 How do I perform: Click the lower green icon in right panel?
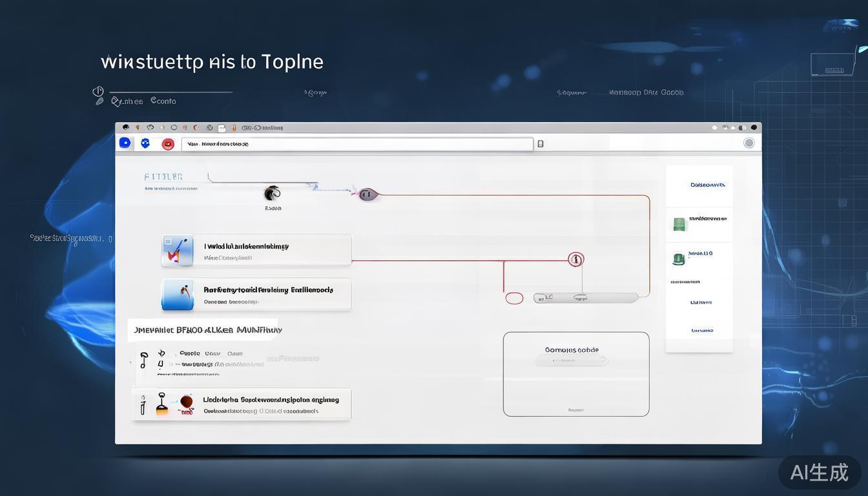point(678,259)
